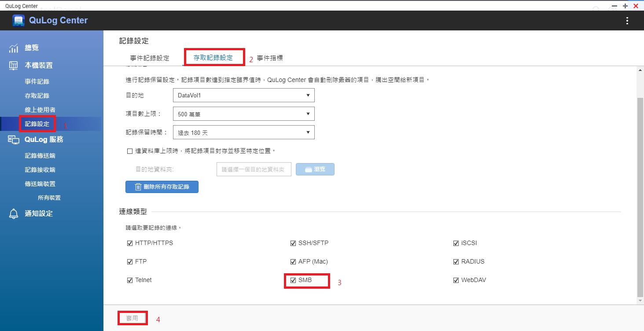The height and width of the screenshot is (331, 644).
Task: Click the 瀏覽 browse button
Action: point(315,169)
